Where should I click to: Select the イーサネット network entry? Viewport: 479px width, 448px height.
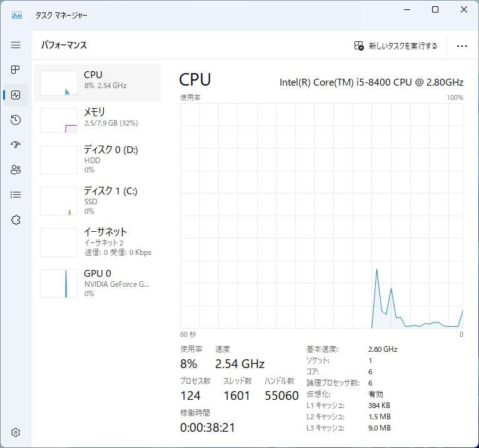(x=98, y=242)
